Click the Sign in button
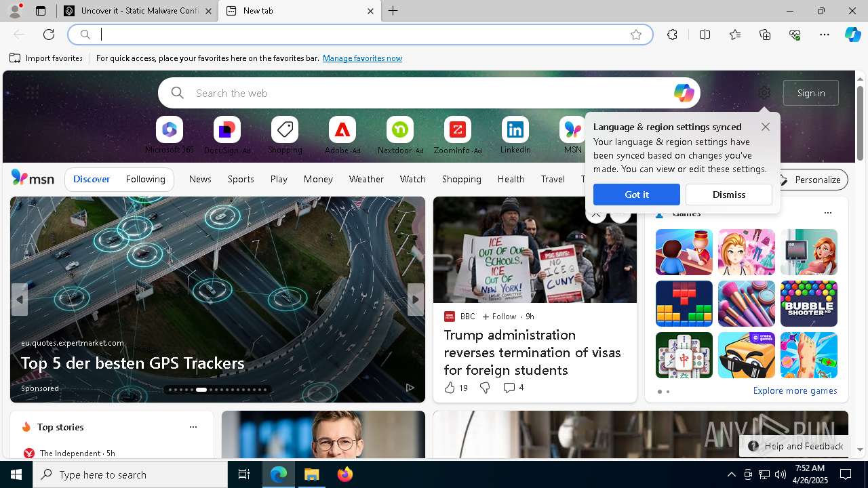 pos(811,93)
